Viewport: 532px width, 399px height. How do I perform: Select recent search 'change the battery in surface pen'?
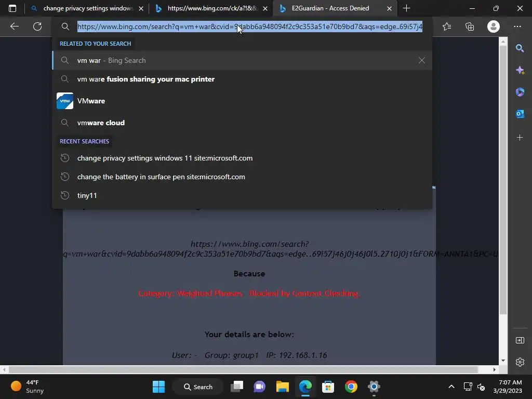(x=242, y=177)
